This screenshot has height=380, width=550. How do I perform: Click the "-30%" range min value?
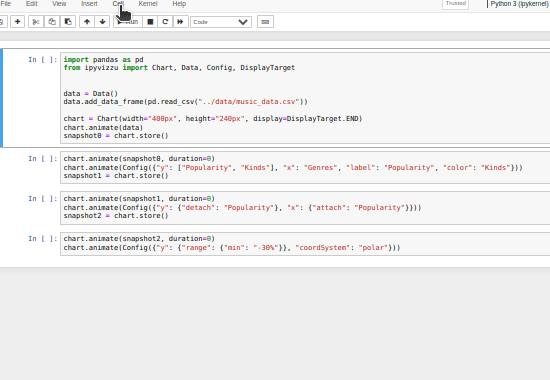click(x=266, y=248)
